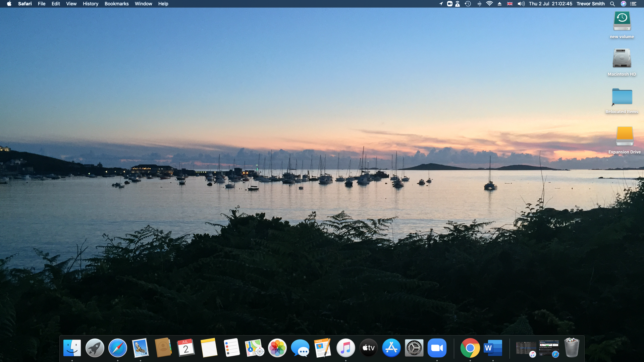Viewport: 644px width, 362px height.
Task: Click Trevor Smith user menu
Action: (590, 4)
